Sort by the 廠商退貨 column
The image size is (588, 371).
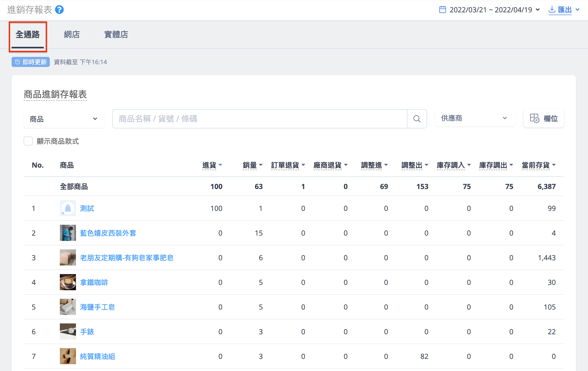(x=331, y=165)
